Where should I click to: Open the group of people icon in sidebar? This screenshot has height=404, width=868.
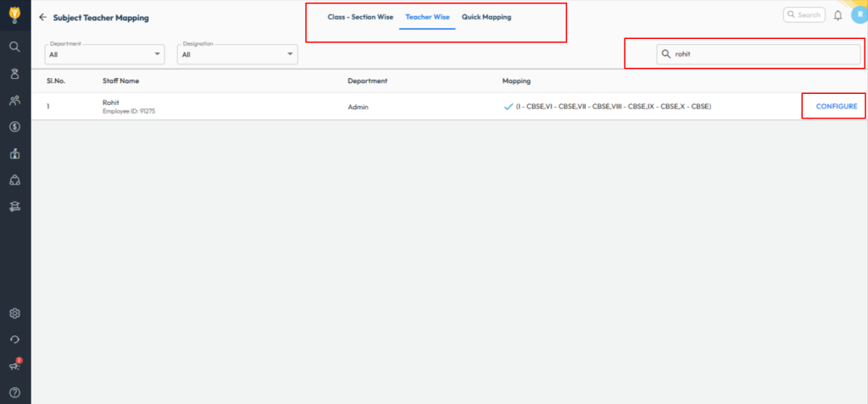pos(14,101)
